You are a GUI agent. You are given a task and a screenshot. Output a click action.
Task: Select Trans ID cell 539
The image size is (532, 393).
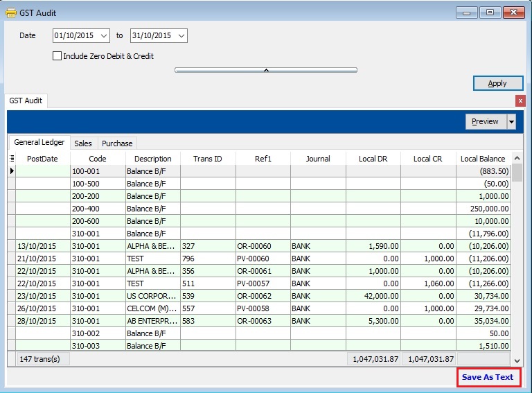tap(208, 296)
